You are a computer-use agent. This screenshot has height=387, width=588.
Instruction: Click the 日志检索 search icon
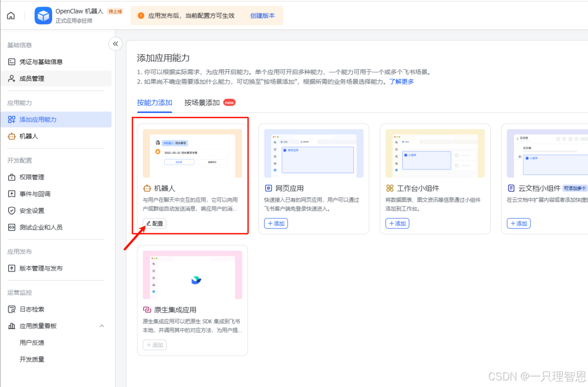12,309
